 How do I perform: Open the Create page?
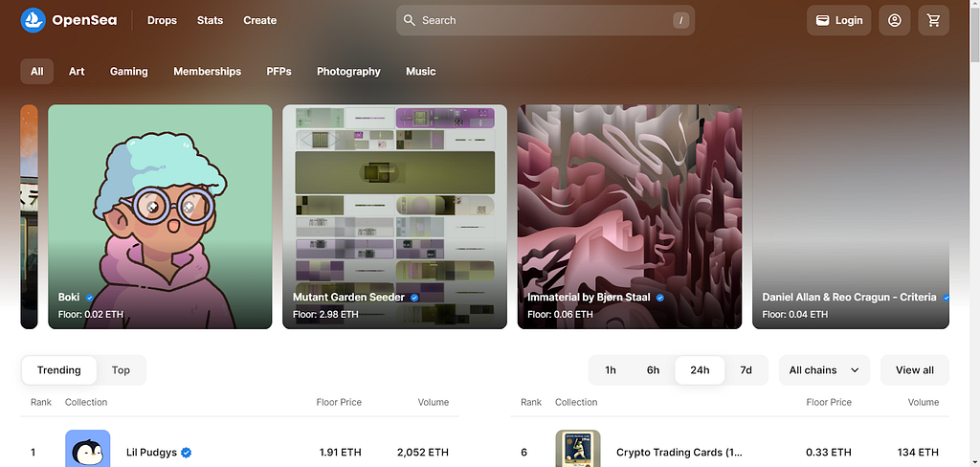tap(260, 21)
